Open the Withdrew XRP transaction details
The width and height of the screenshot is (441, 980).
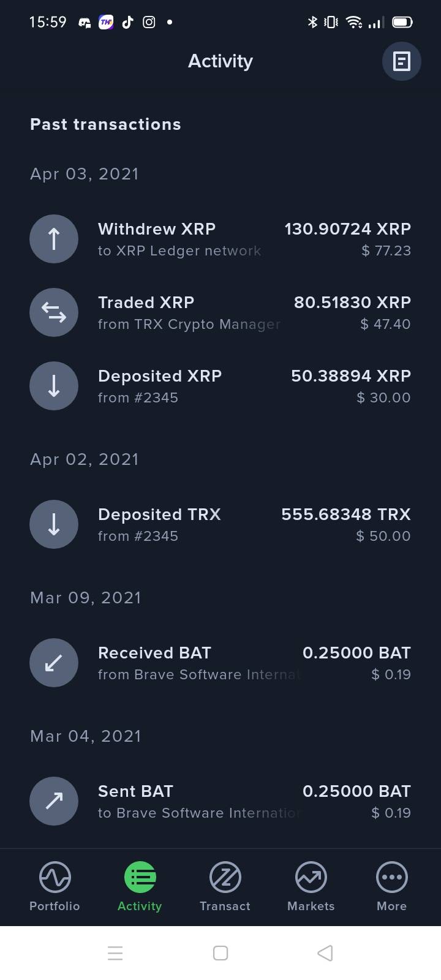tap(221, 239)
